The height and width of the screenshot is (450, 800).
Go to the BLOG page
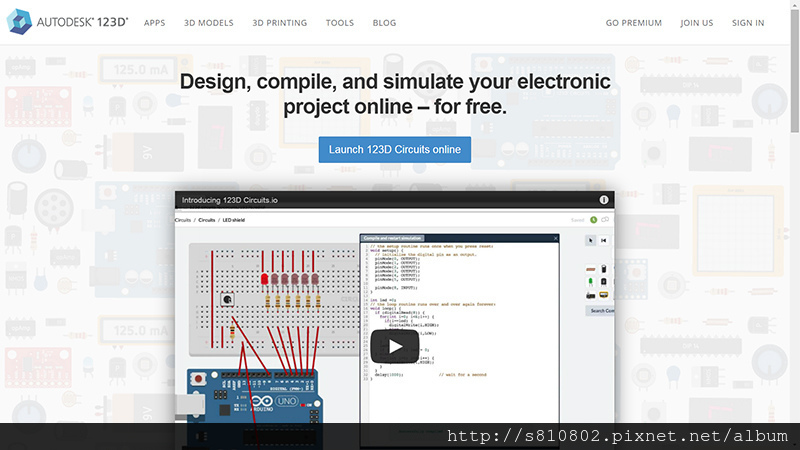click(x=384, y=23)
